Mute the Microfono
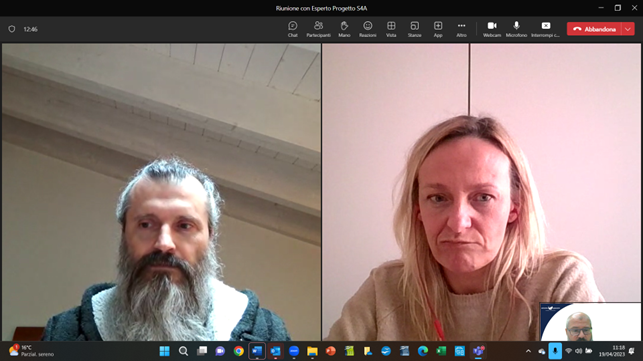This screenshot has height=361, width=643. pos(516,29)
